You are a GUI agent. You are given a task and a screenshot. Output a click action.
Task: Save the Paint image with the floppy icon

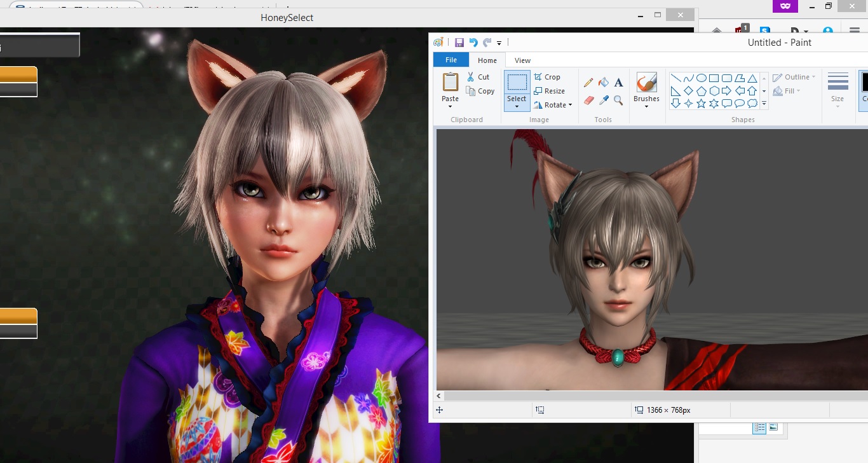[x=459, y=43]
